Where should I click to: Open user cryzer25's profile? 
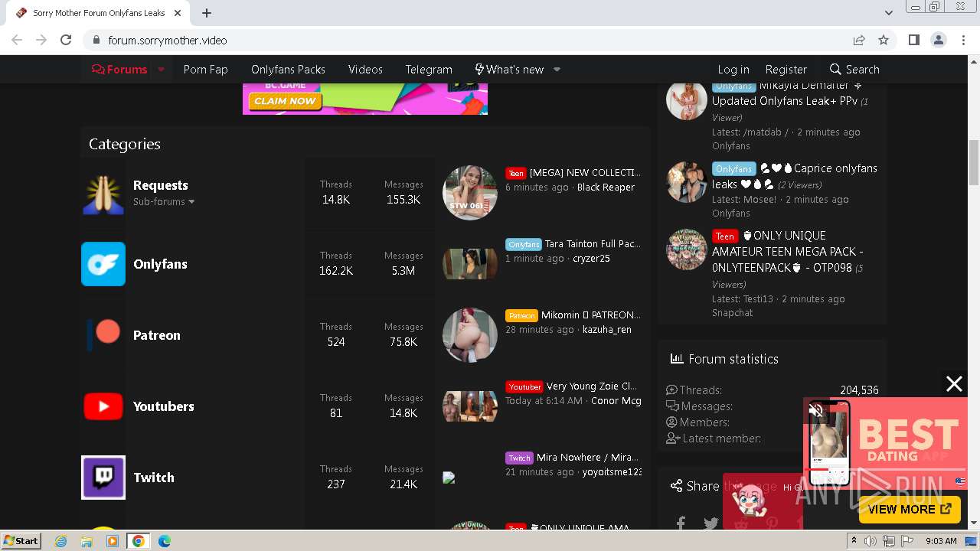coord(591,259)
